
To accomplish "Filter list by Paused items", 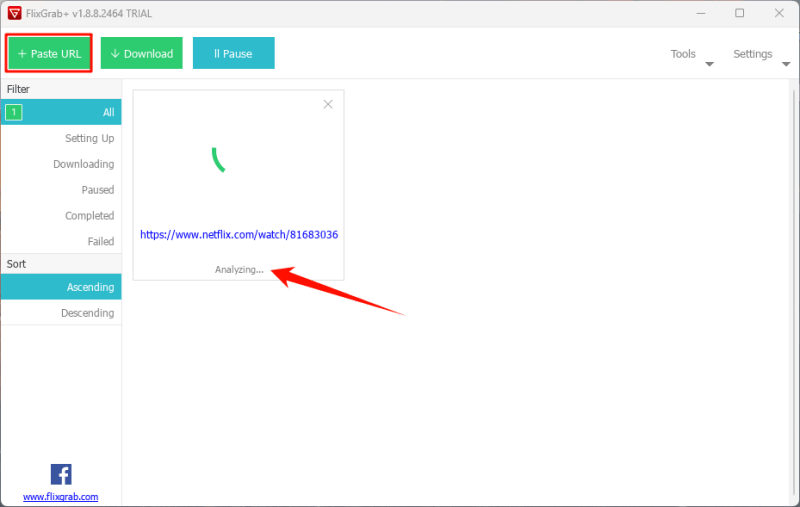I will pyautogui.click(x=97, y=190).
